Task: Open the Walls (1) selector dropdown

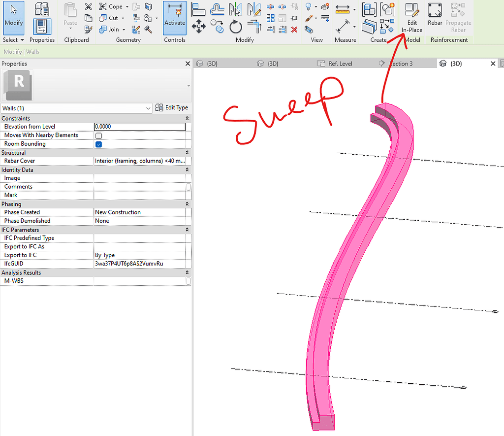Action: (149, 108)
